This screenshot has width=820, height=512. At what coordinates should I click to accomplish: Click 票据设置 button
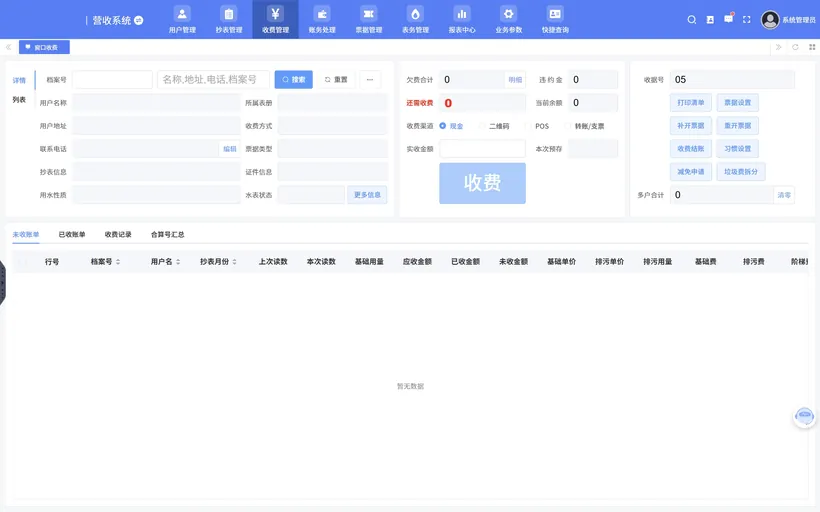click(737, 103)
